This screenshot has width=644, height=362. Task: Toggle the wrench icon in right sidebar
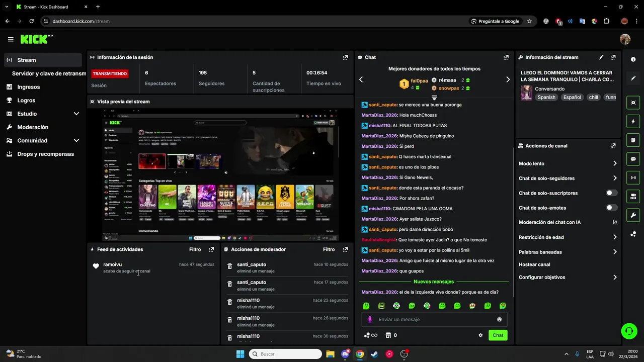click(633, 215)
